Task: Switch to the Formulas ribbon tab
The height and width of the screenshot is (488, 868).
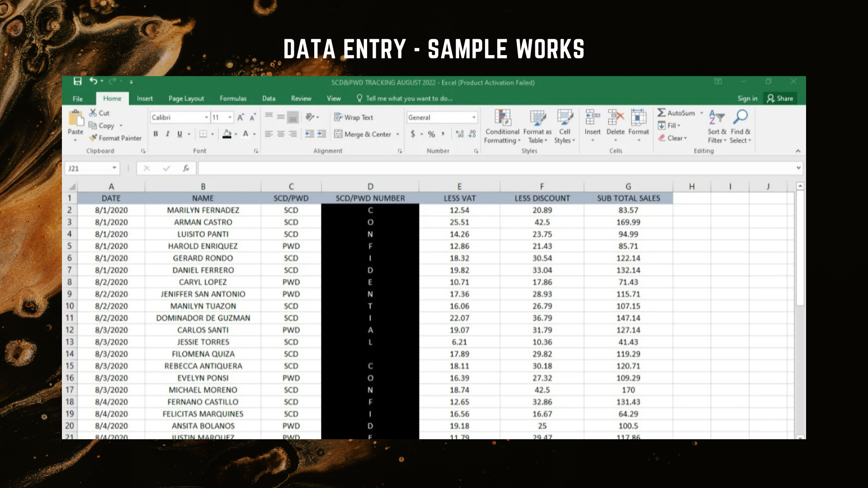Action: click(x=233, y=99)
